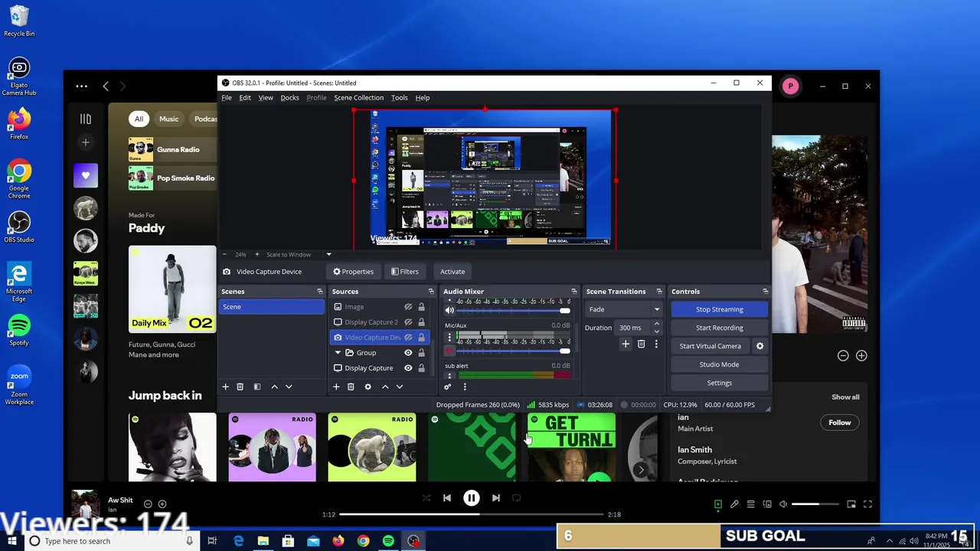Decrease transition duration with down arrow

pyautogui.click(x=656, y=331)
